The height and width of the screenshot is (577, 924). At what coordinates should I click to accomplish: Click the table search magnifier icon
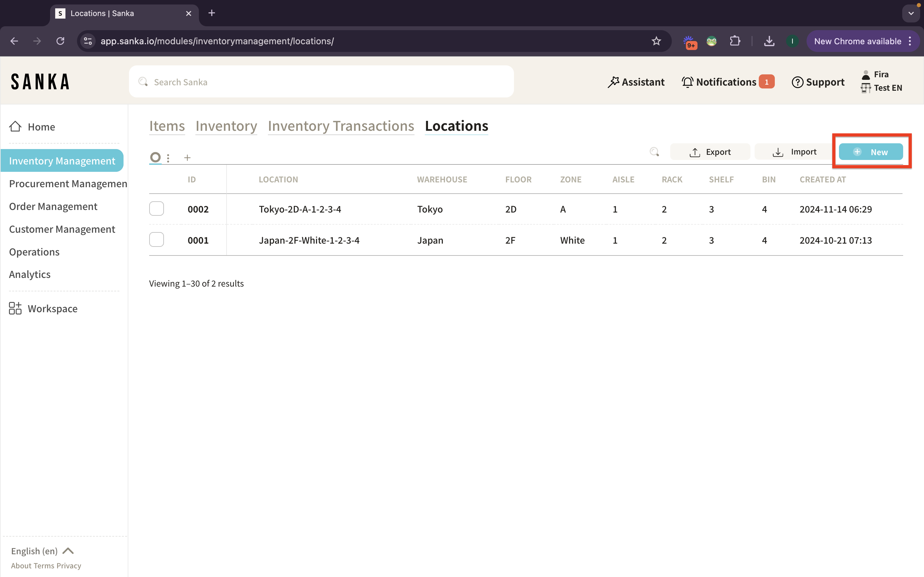pyautogui.click(x=654, y=152)
